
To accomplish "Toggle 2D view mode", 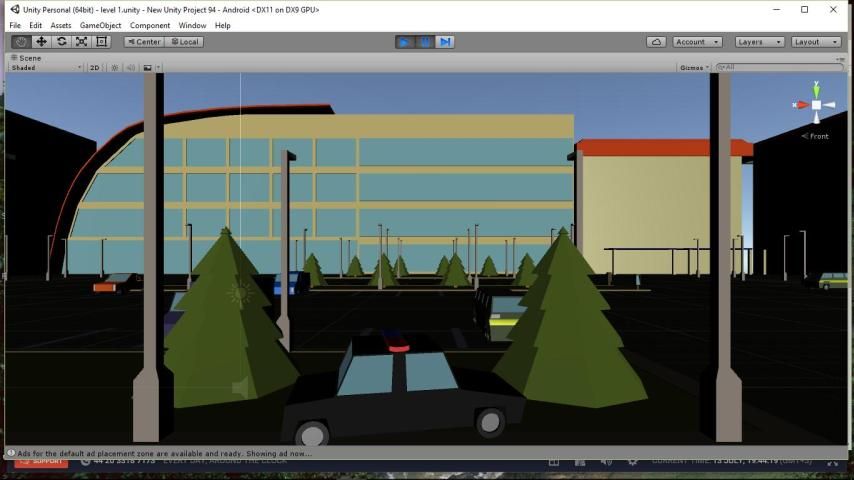I will tap(95, 68).
